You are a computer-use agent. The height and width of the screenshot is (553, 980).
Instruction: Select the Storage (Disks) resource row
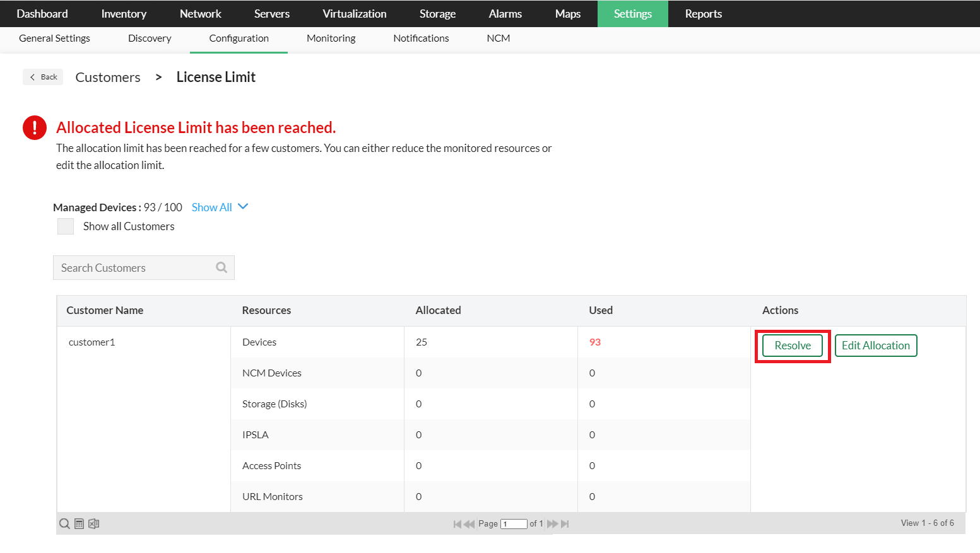click(491, 404)
